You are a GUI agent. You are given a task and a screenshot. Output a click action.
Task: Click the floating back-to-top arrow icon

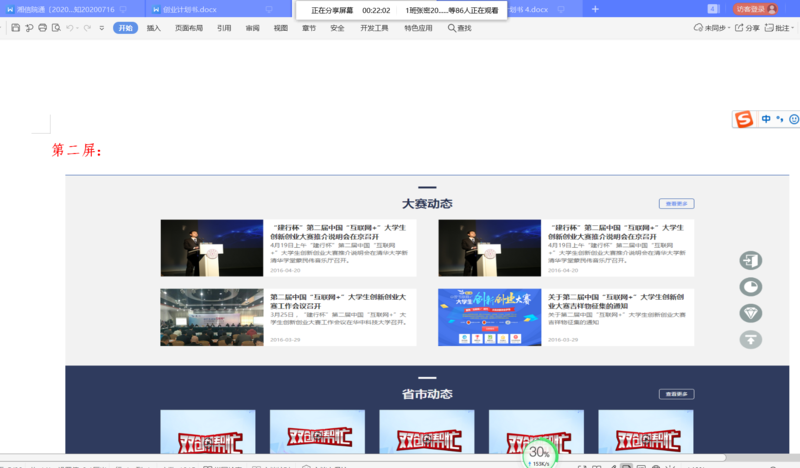point(751,339)
